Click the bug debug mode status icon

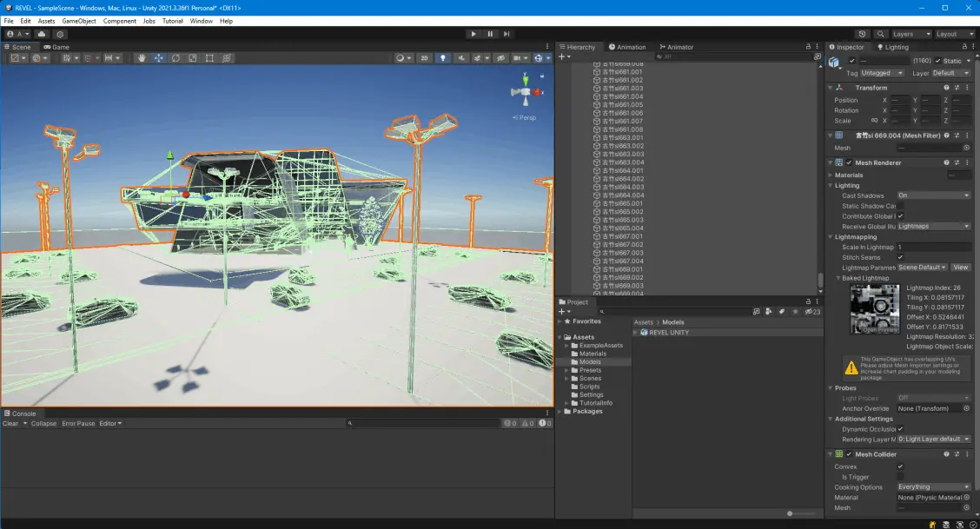click(932, 525)
